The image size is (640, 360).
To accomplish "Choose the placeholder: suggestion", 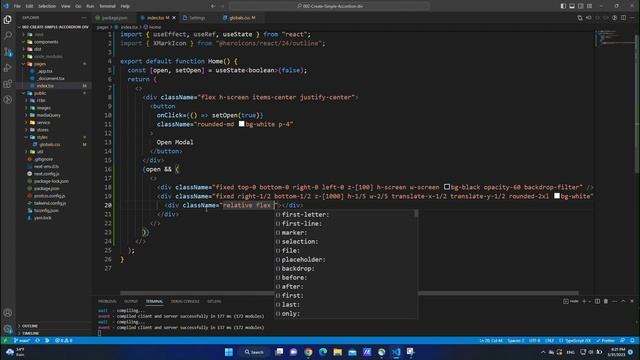I will tap(346, 260).
